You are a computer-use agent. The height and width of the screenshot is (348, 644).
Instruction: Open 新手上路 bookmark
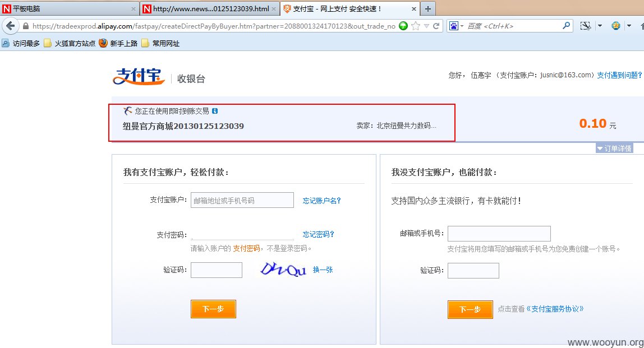pyautogui.click(x=118, y=43)
